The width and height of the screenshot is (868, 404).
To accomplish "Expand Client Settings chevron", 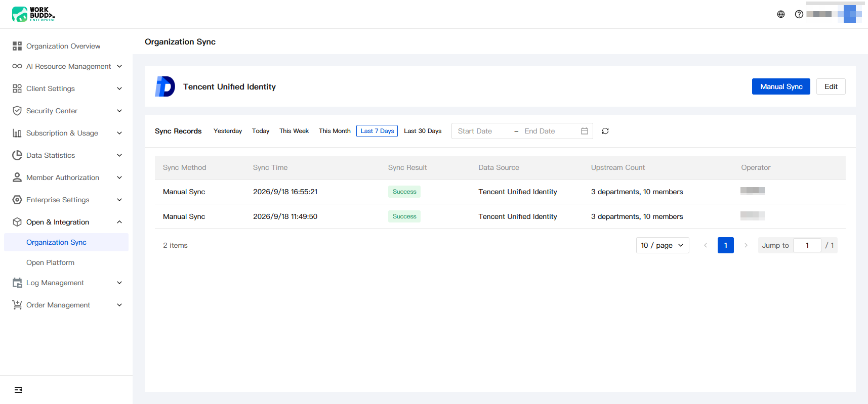I will (119, 88).
